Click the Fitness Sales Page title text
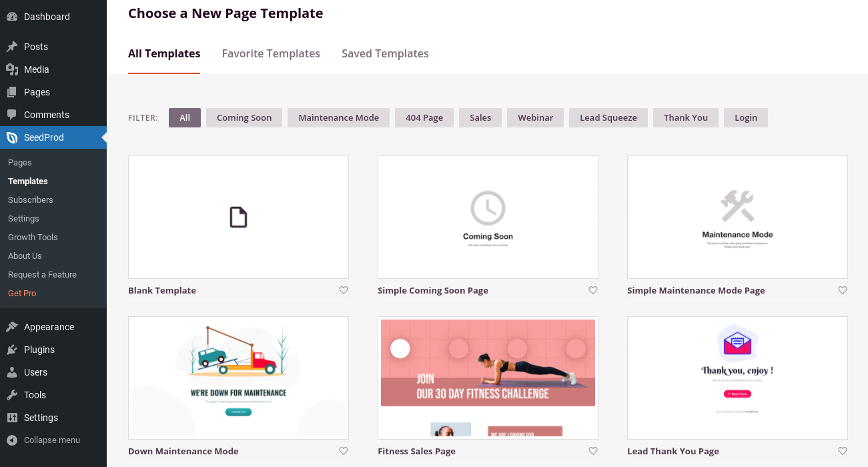The width and height of the screenshot is (868, 467). 416,452
